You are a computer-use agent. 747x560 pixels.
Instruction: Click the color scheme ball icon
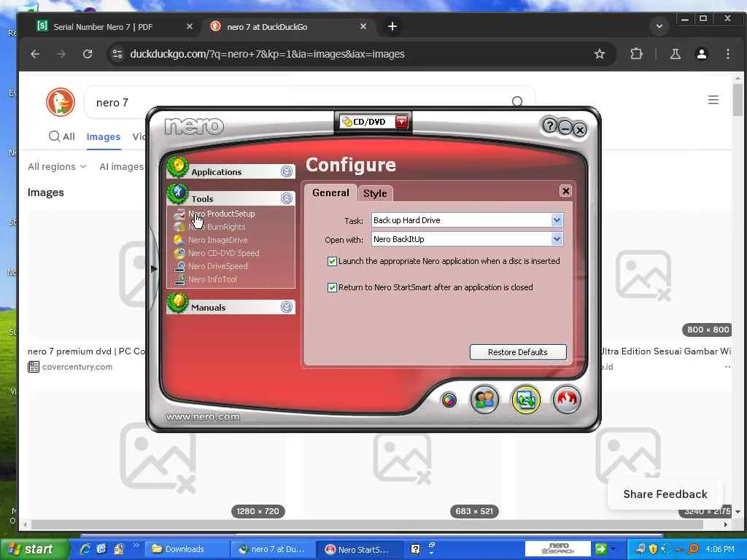pos(449,400)
